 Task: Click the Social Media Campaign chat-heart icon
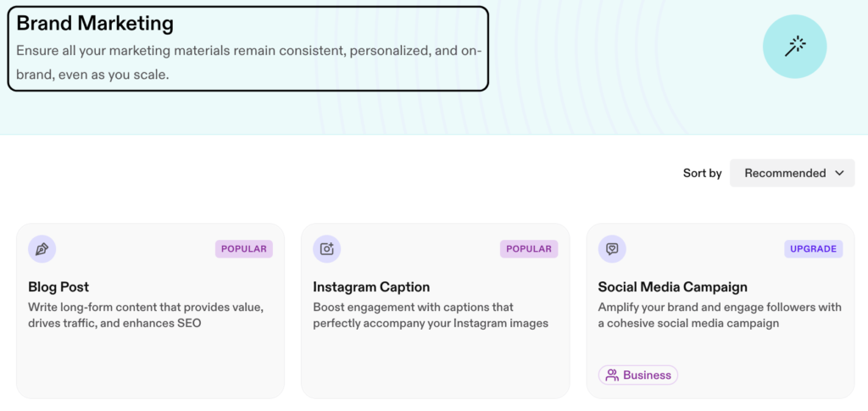[612, 249]
